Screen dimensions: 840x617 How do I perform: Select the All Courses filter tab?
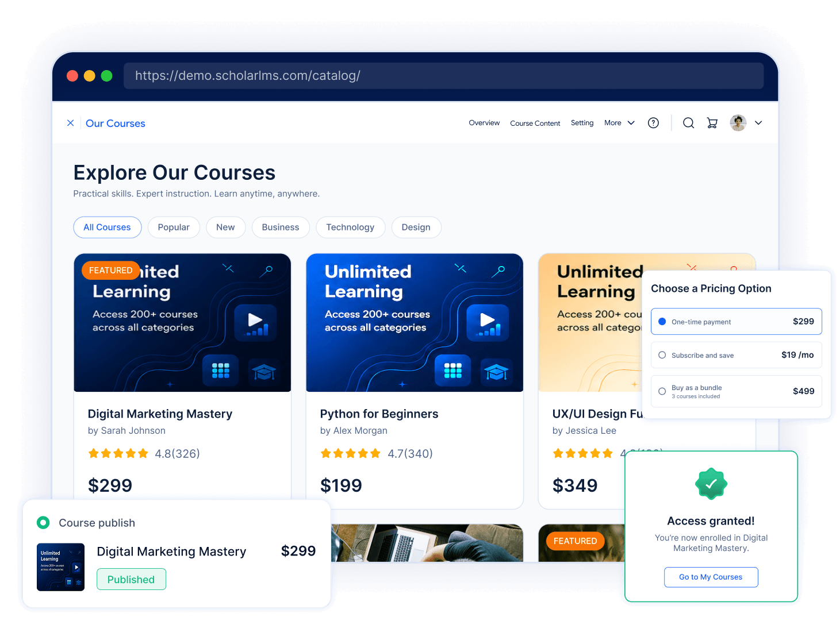108,227
